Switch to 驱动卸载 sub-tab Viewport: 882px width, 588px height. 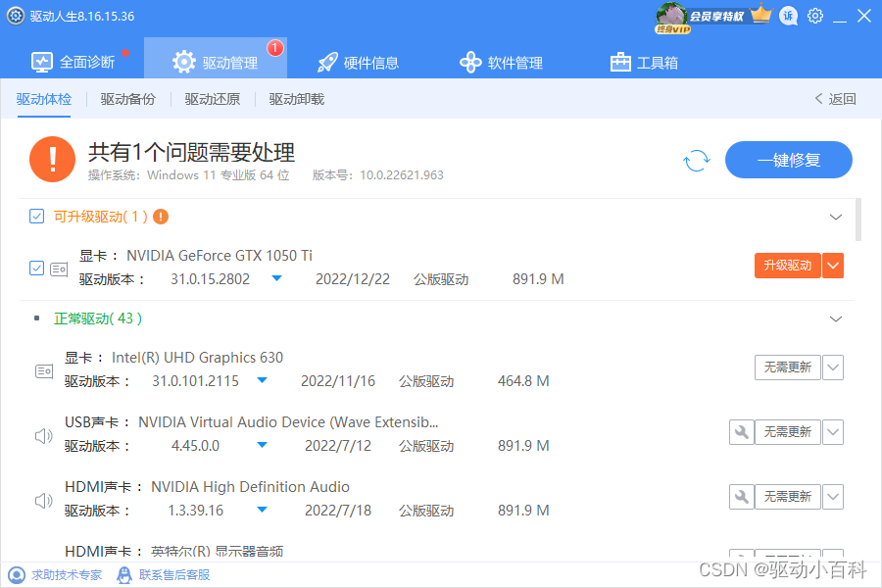296,100
